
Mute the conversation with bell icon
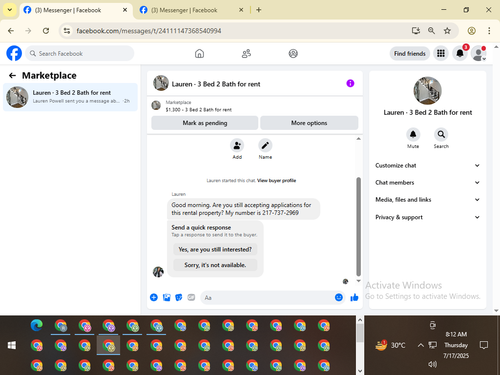pyautogui.click(x=413, y=134)
